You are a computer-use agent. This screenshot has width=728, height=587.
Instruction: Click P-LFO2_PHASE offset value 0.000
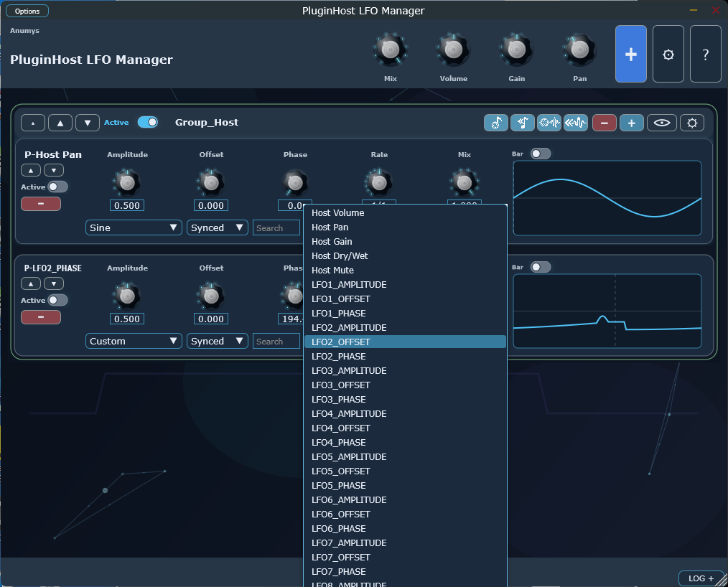point(211,319)
